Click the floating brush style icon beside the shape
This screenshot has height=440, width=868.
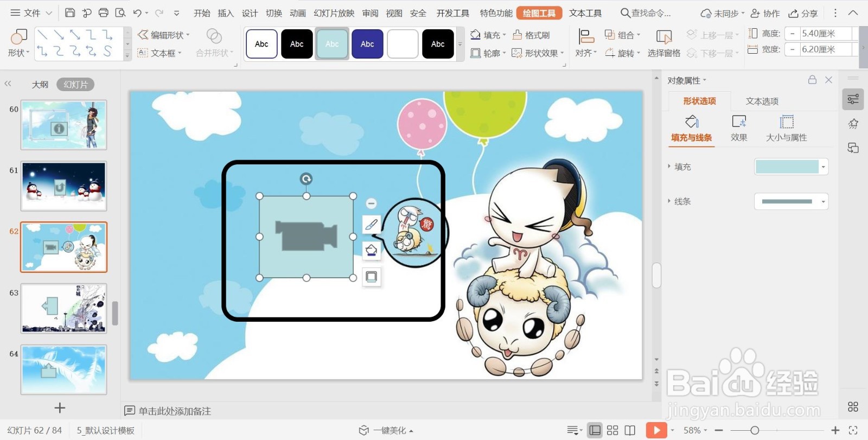[x=372, y=224]
